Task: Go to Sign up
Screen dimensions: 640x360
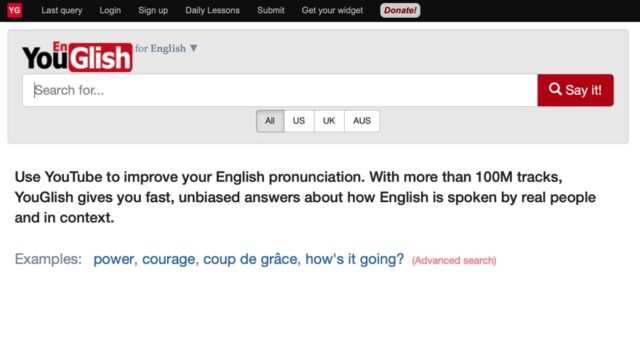Action: (x=153, y=11)
